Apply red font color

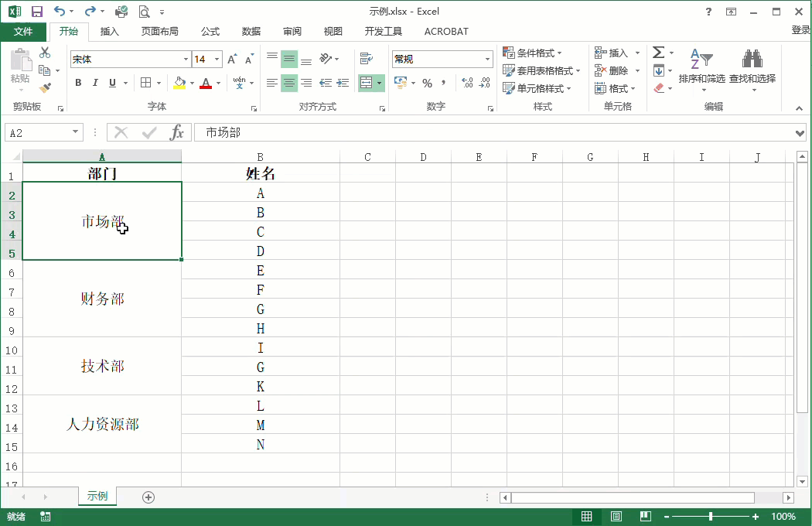(x=206, y=83)
